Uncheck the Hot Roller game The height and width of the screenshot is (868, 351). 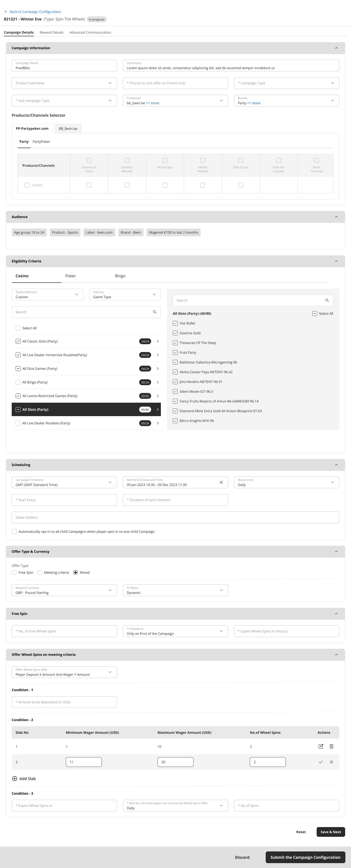(175, 323)
